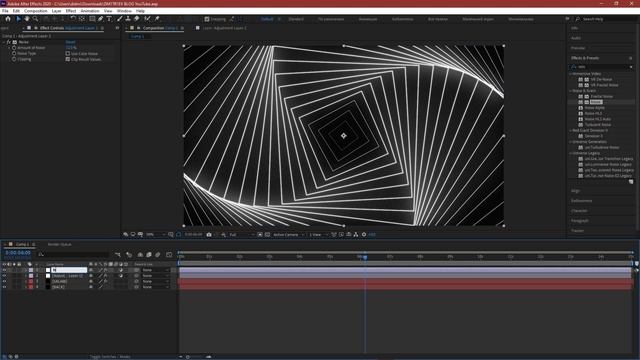Collapse the Universe Generators category
This screenshot has width=640, height=360.
coord(571,142)
